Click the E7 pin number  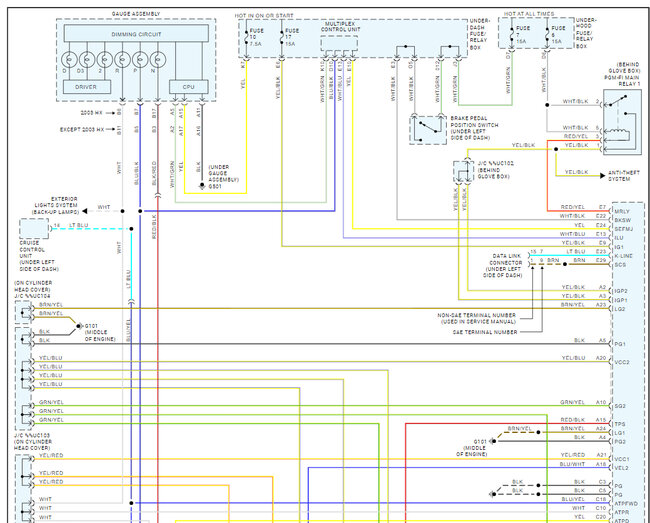[603, 207]
